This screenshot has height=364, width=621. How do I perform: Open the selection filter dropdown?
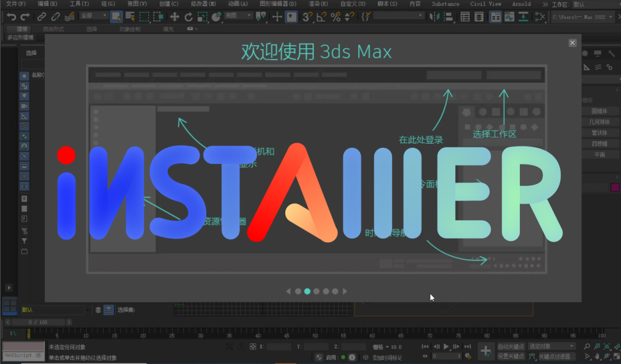pyautogui.click(x=94, y=16)
